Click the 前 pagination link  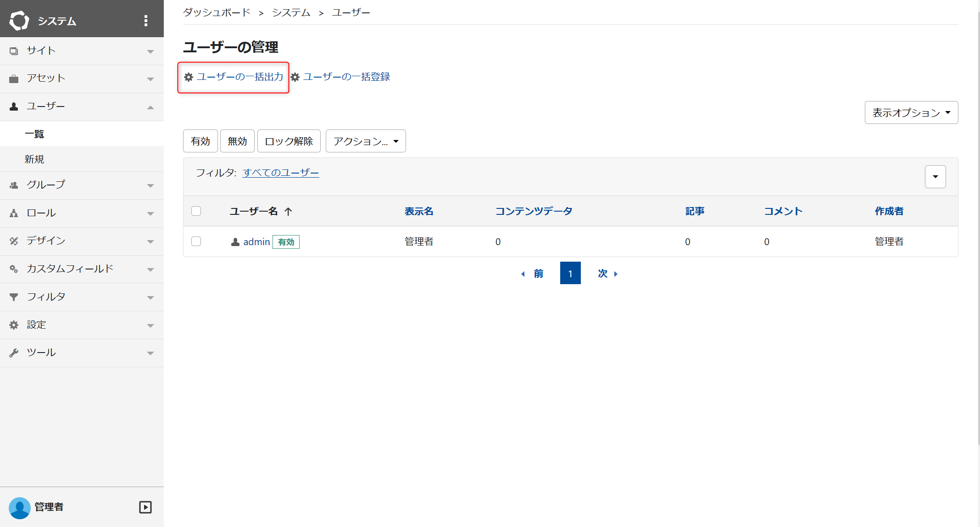[x=538, y=274]
